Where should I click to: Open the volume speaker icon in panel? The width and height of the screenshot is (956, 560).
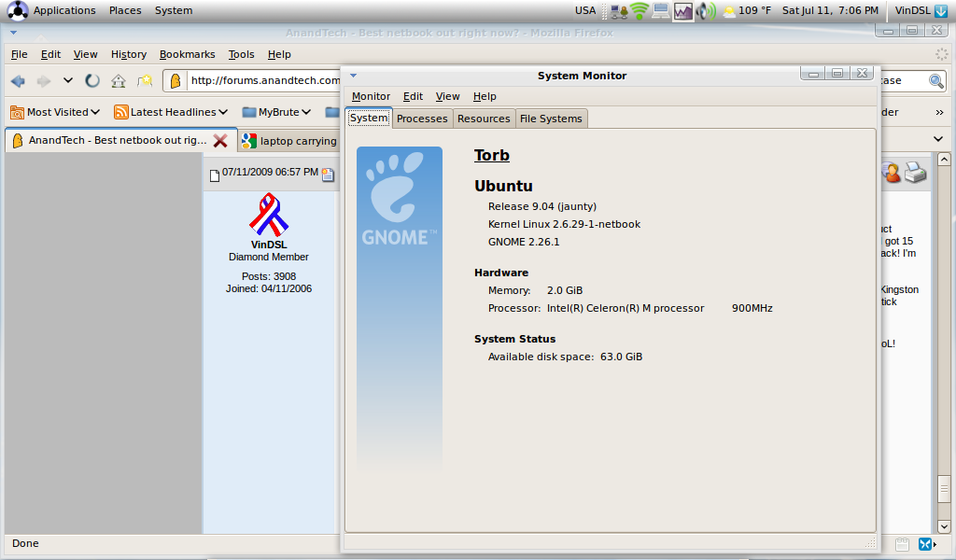tap(706, 11)
